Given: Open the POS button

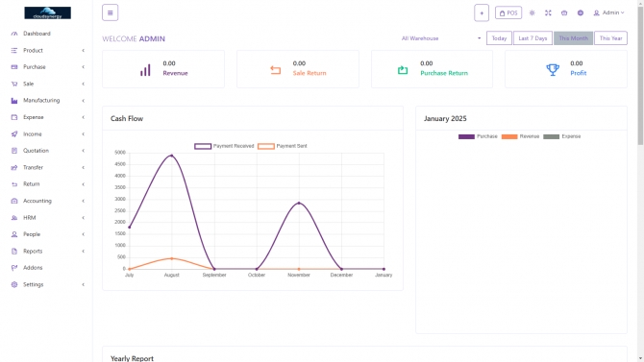Looking at the screenshot, I should coord(508,13).
